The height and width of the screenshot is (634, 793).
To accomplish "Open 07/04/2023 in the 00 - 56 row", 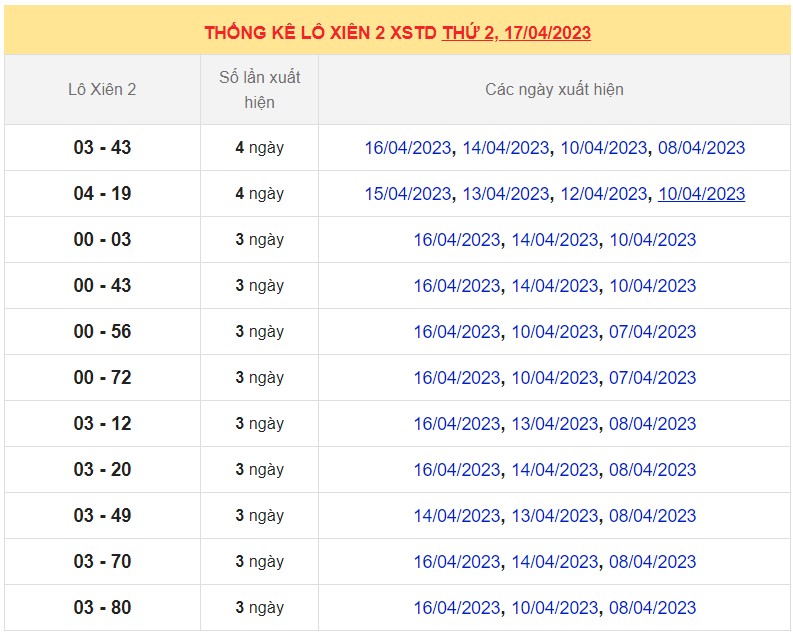I will pos(652,332).
